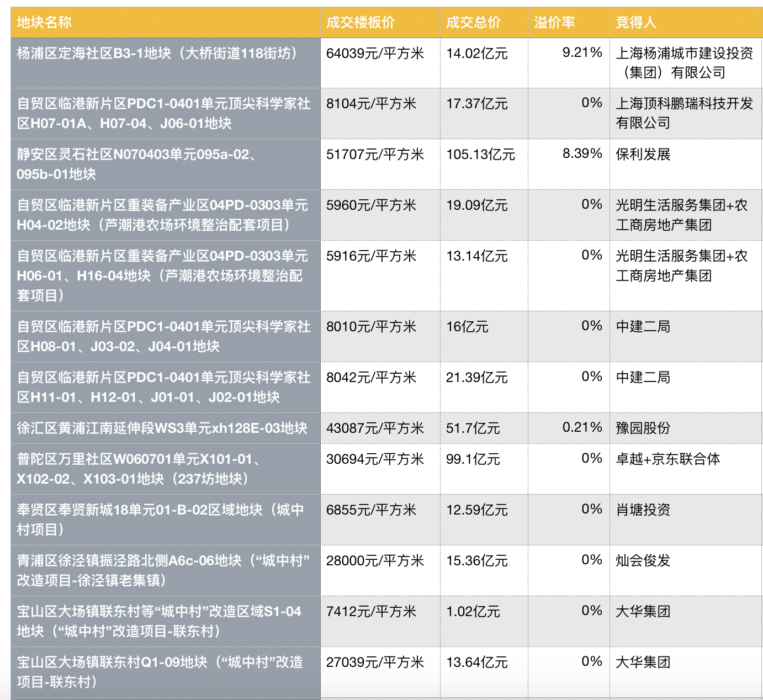This screenshot has width=763, height=700.
Task: Click the 51.7亿元 total price
Action: 473,428
